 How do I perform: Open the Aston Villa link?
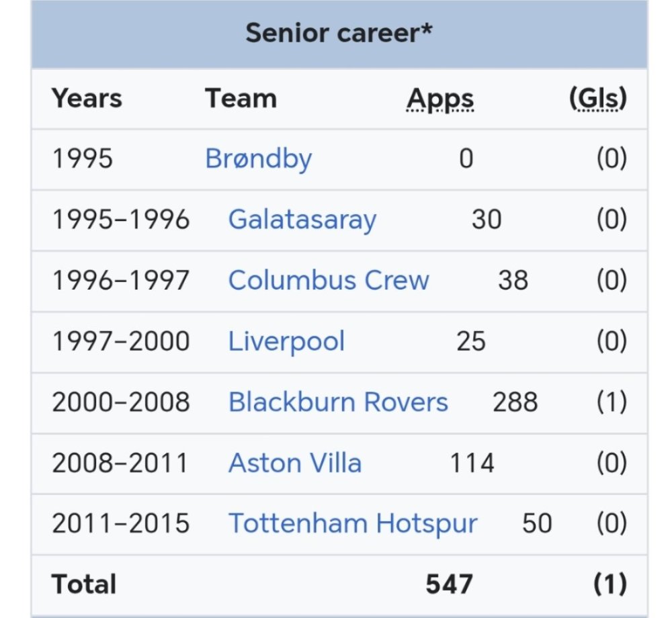[x=295, y=463]
